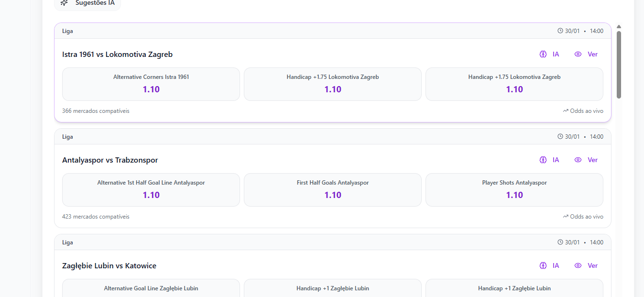Click the IA globe icon for Istra 1961 match

pos(542,54)
